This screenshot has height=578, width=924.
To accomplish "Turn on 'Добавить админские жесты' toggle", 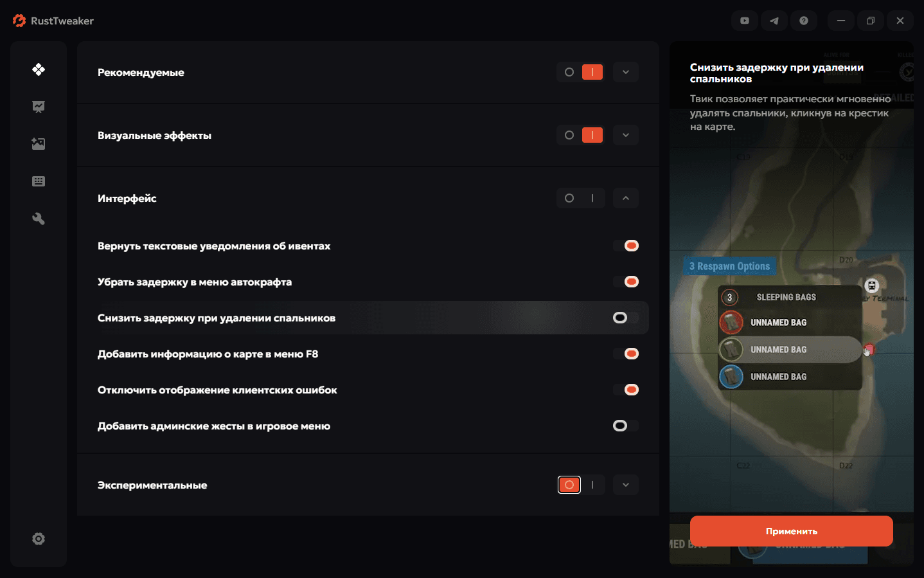I will click(x=625, y=426).
